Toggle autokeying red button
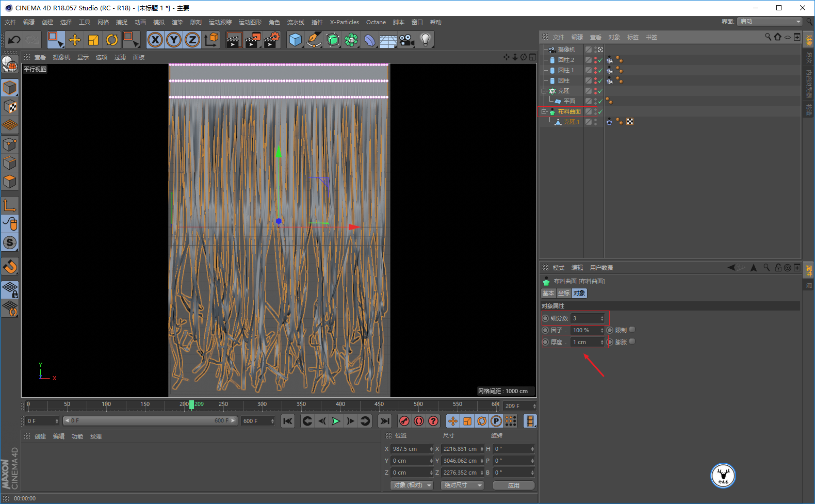This screenshot has height=504, width=815. click(x=419, y=421)
